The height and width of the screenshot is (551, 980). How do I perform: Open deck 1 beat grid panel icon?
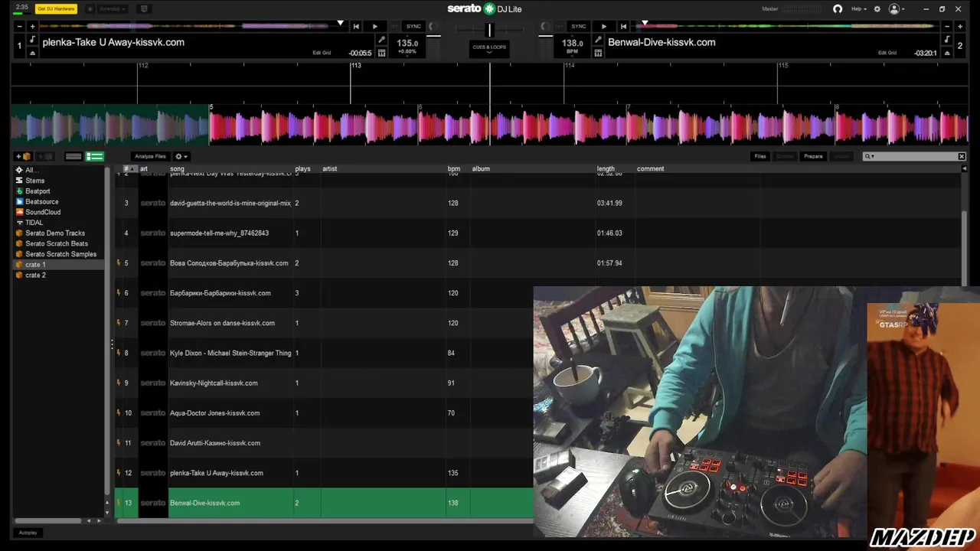[x=381, y=53]
